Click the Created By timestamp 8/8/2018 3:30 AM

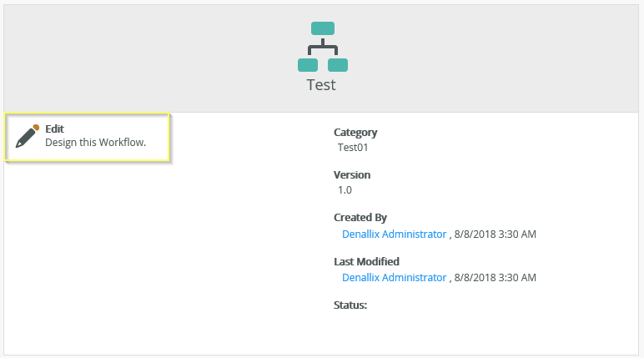tap(495, 234)
